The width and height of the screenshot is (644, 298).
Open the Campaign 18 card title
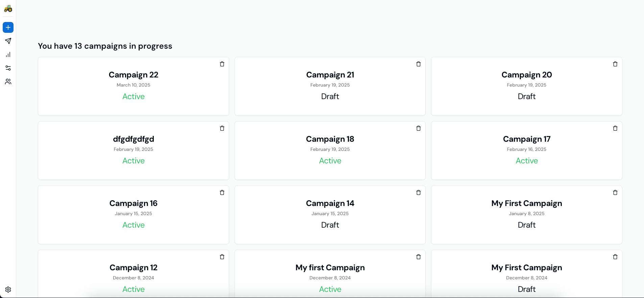tap(330, 139)
